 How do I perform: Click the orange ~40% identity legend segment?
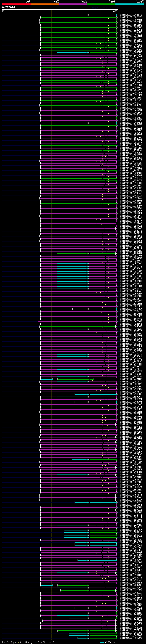tap(45, 4)
